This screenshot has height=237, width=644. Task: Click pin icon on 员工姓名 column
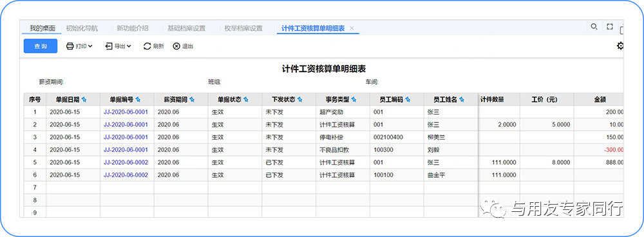[x=462, y=99]
